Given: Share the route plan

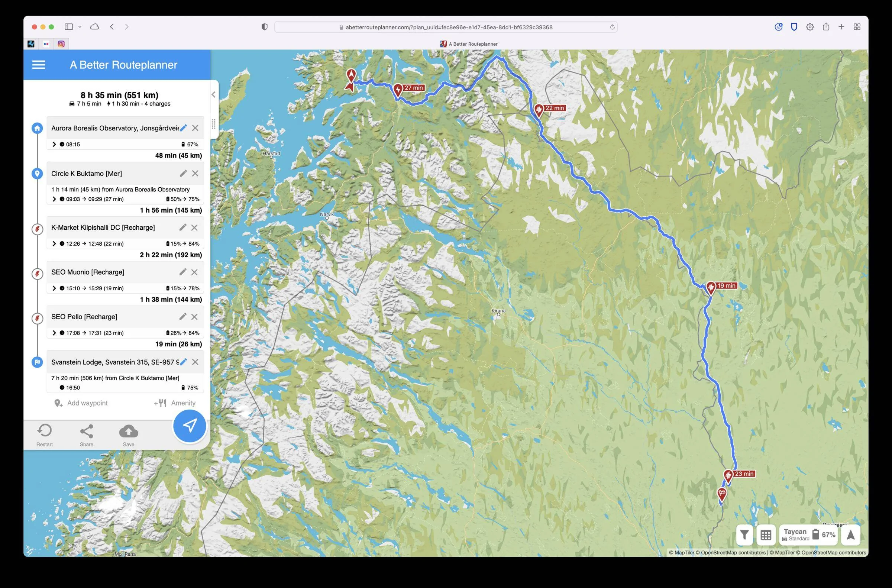Looking at the screenshot, I should click(87, 435).
